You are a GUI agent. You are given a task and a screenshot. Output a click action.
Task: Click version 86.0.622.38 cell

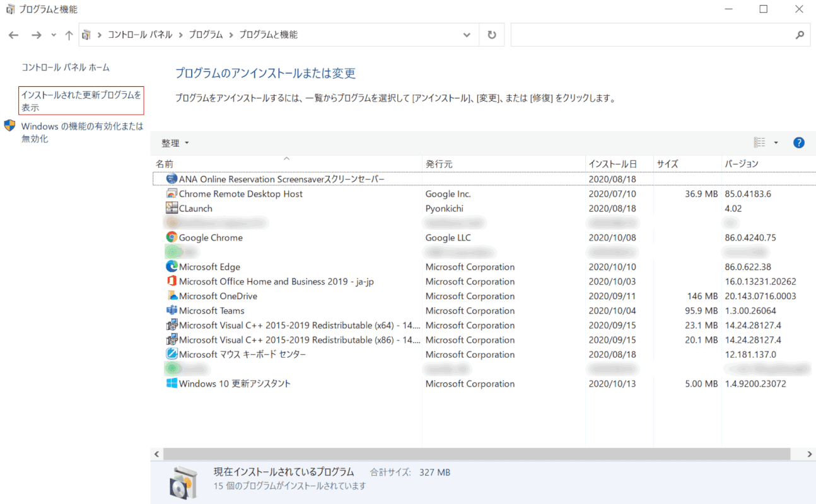coord(748,267)
